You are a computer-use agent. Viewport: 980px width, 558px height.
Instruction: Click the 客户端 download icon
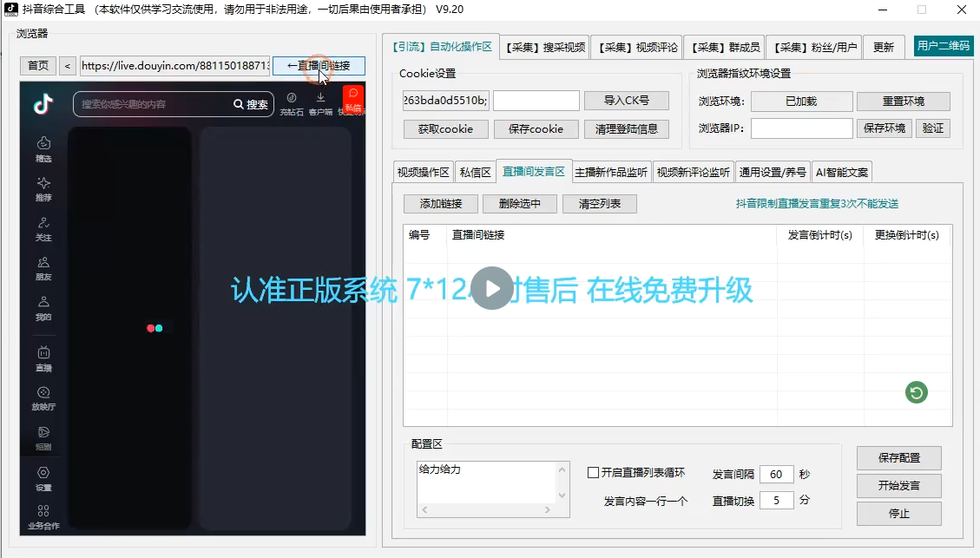[x=320, y=104]
